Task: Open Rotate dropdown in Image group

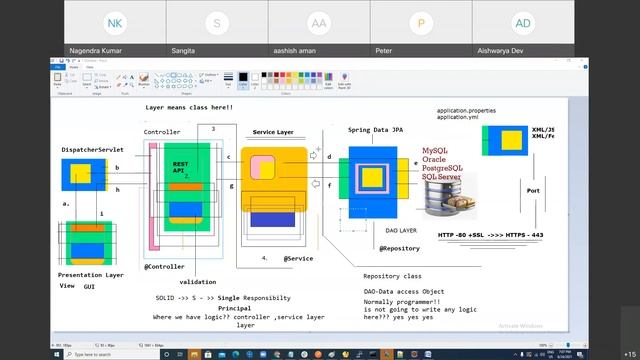Action: [102, 87]
